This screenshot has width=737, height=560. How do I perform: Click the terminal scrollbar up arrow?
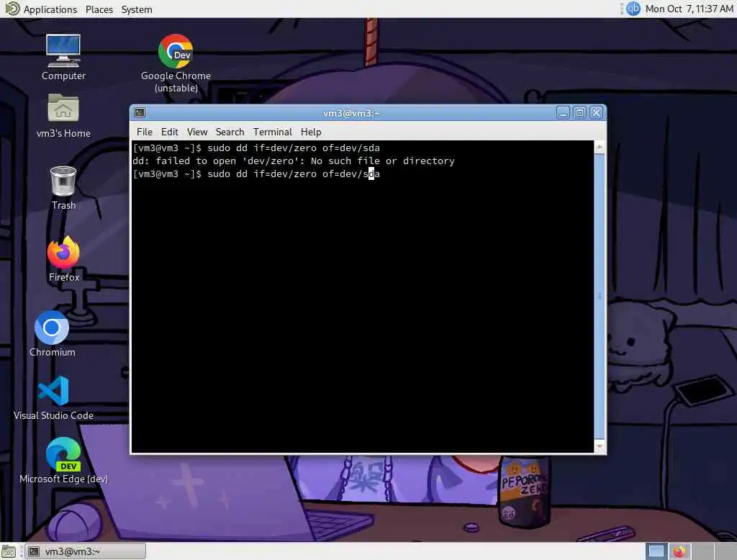pyautogui.click(x=600, y=147)
